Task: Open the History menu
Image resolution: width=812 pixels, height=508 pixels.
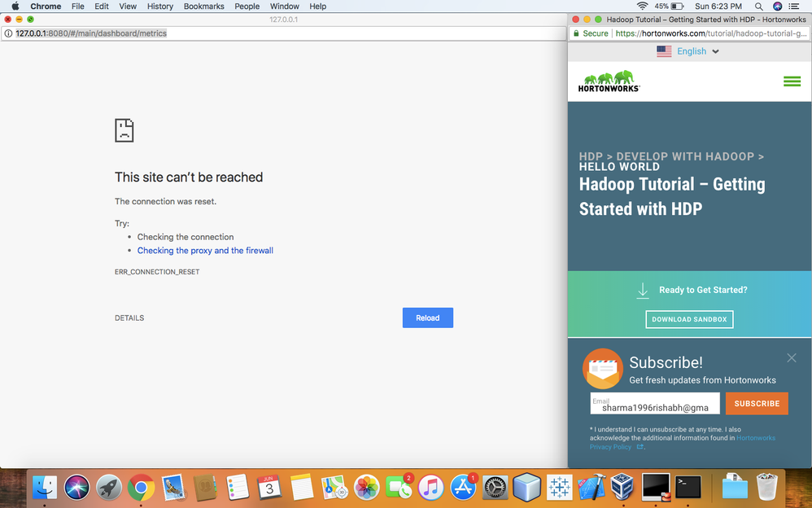Action: (x=160, y=7)
